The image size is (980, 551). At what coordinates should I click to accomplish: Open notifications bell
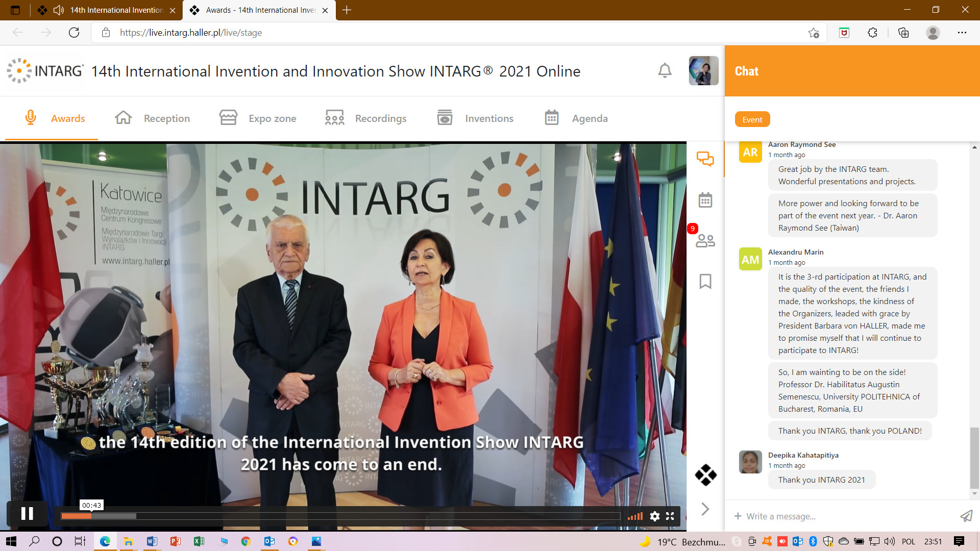pyautogui.click(x=665, y=70)
